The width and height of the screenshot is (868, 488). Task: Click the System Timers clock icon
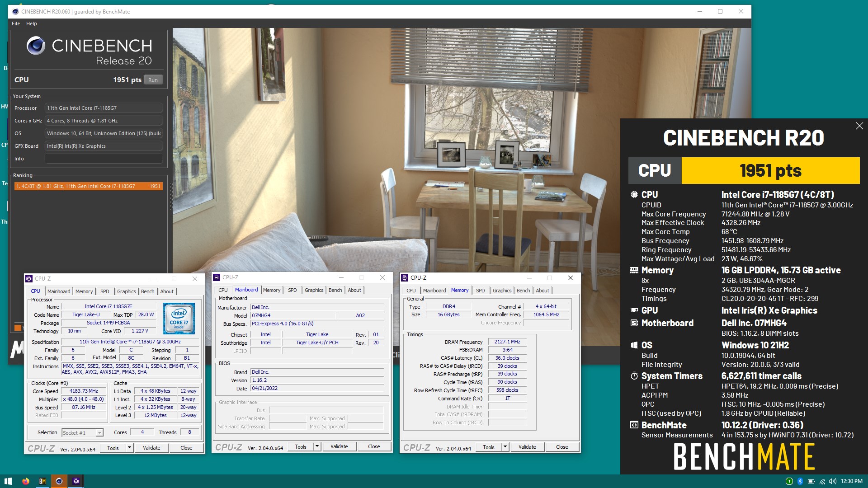point(634,376)
